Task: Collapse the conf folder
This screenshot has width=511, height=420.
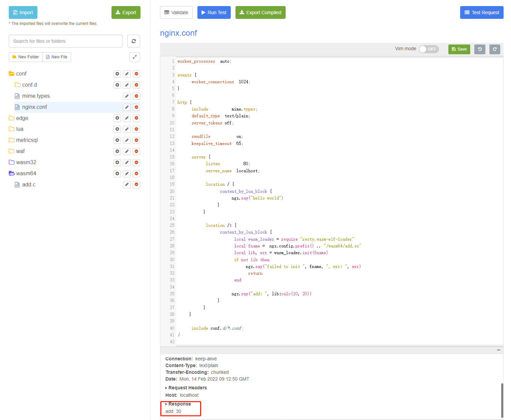Action: [x=18, y=74]
